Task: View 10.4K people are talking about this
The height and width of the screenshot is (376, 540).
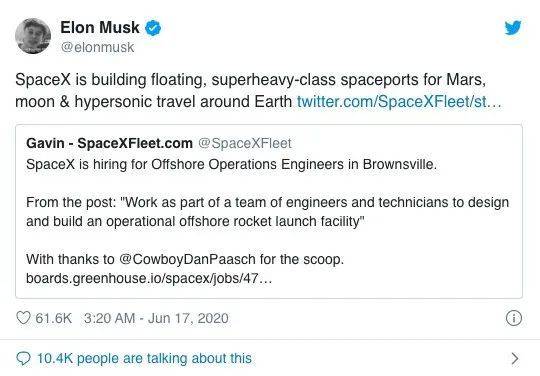Action: [x=144, y=358]
